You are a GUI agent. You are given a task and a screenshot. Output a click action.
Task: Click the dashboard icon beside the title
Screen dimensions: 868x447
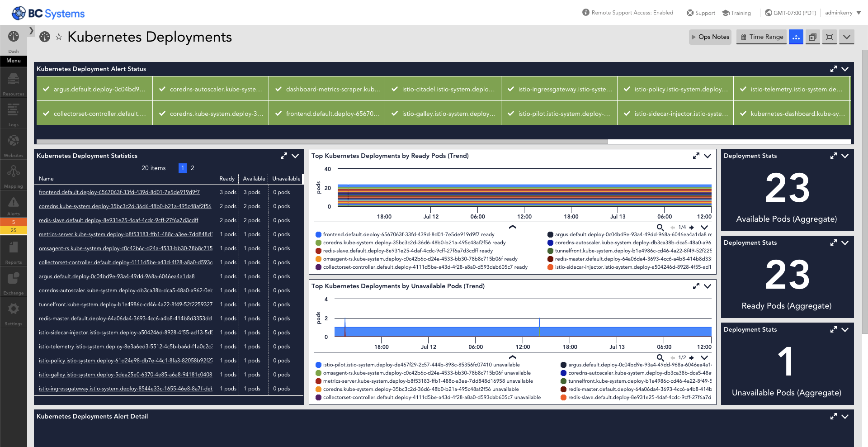coord(45,37)
